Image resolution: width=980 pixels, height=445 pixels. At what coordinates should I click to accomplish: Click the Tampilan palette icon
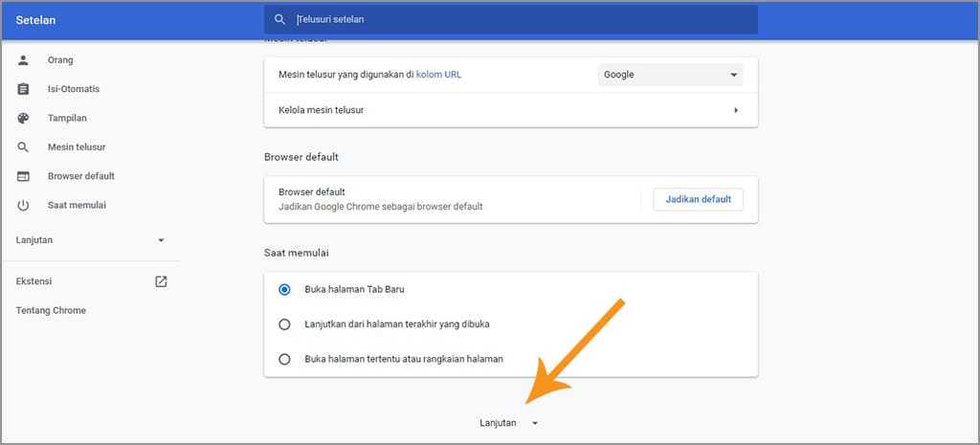24,118
